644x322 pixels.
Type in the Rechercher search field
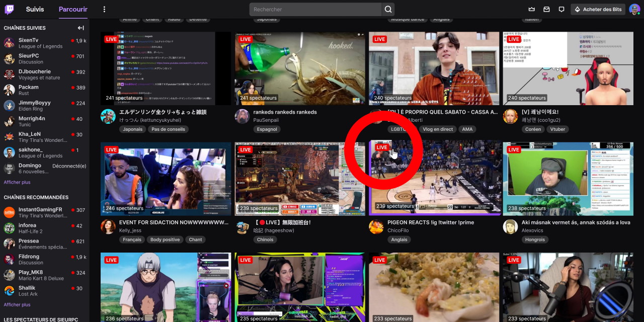coord(315,9)
